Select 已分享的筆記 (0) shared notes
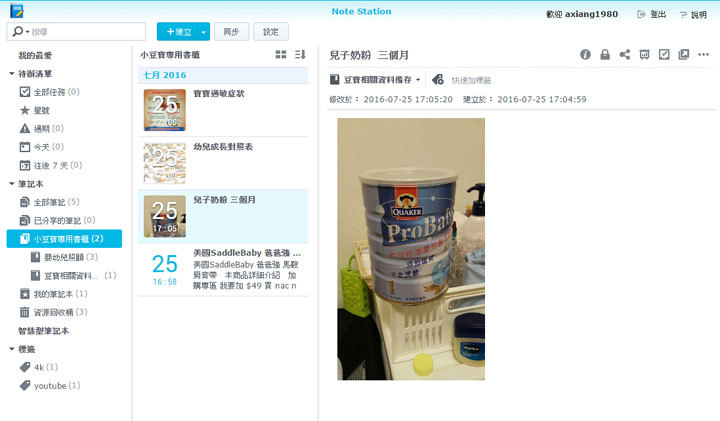720x421 pixels. (57, 220)
